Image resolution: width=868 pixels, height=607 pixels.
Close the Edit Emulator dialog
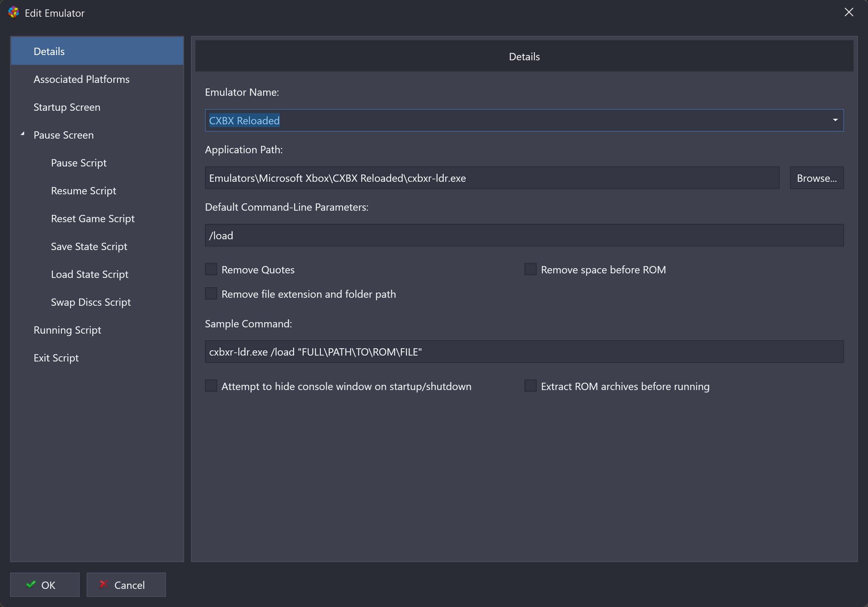[x=849, y=13]
